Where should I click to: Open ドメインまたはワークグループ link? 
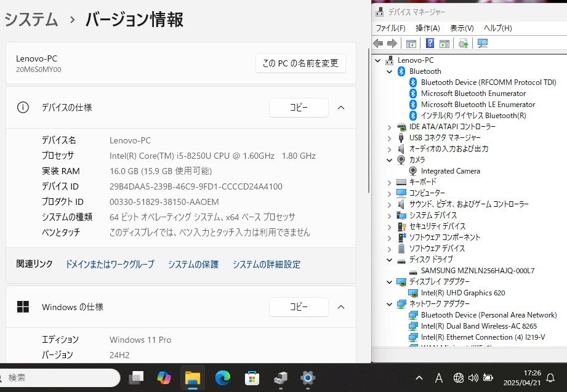pyautogui.click(x=110, y=265)
